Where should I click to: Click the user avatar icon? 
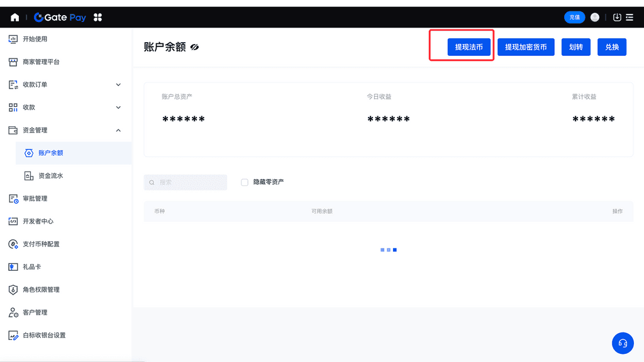coord(595,18)
